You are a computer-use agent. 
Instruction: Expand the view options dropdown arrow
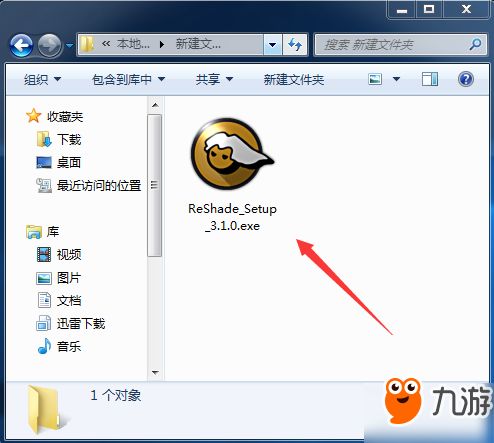click(x=396, y=79)
